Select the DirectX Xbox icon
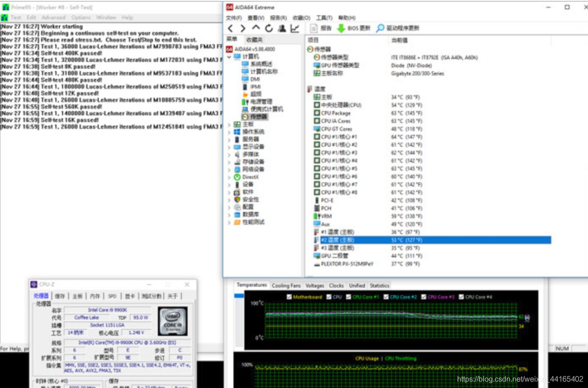Viewport: 588px width, 388px height. pos(237,177)
